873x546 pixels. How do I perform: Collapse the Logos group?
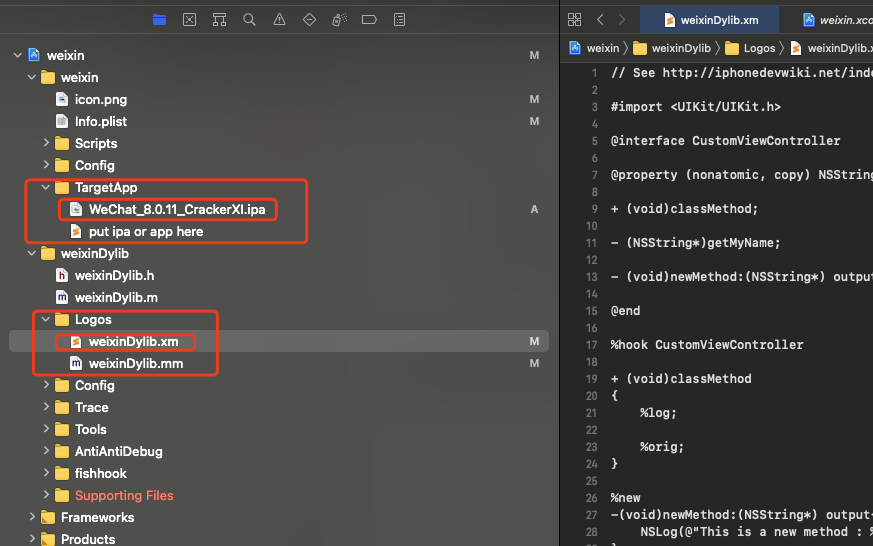click(46, 319)
